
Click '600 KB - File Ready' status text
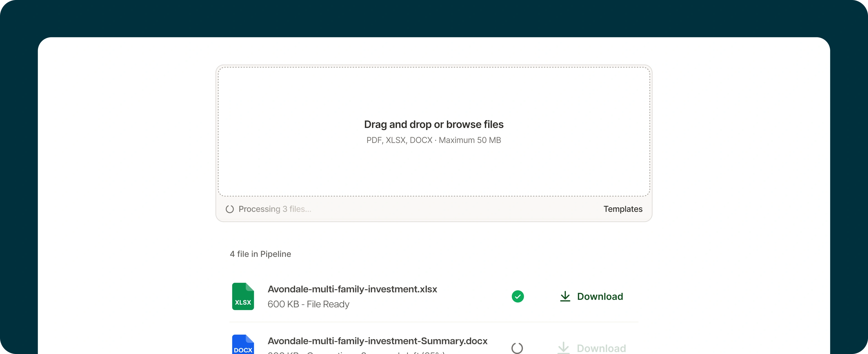pos(308,304)
